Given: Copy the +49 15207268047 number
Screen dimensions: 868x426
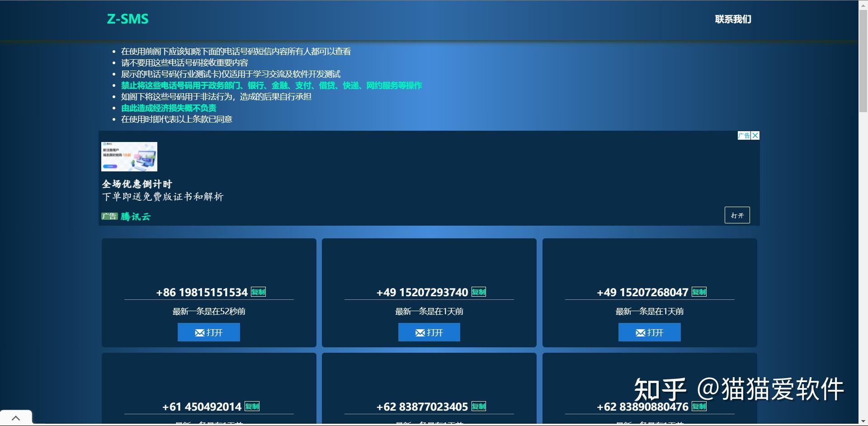Looking at the screenshot, I should pyautogui.click(x=699, y=292).
